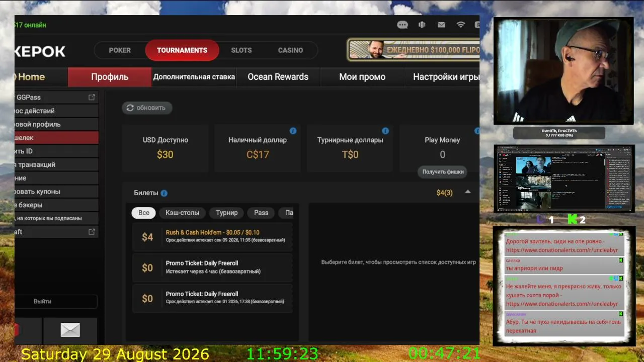Click the streamer webcam feed

(563, 71)
